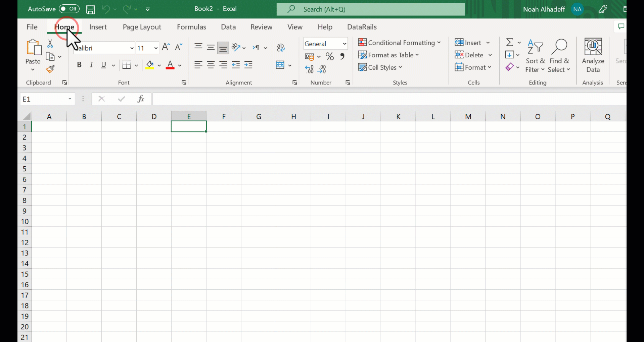
Task: Open the Analyze Data tool
Action: click(593, 55)
